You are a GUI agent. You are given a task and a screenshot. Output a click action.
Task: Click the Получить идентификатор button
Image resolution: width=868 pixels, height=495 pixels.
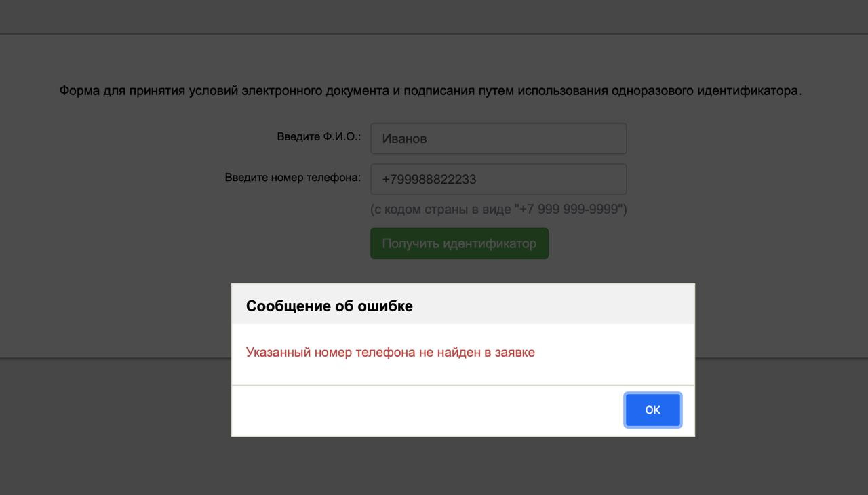[459, 243]
